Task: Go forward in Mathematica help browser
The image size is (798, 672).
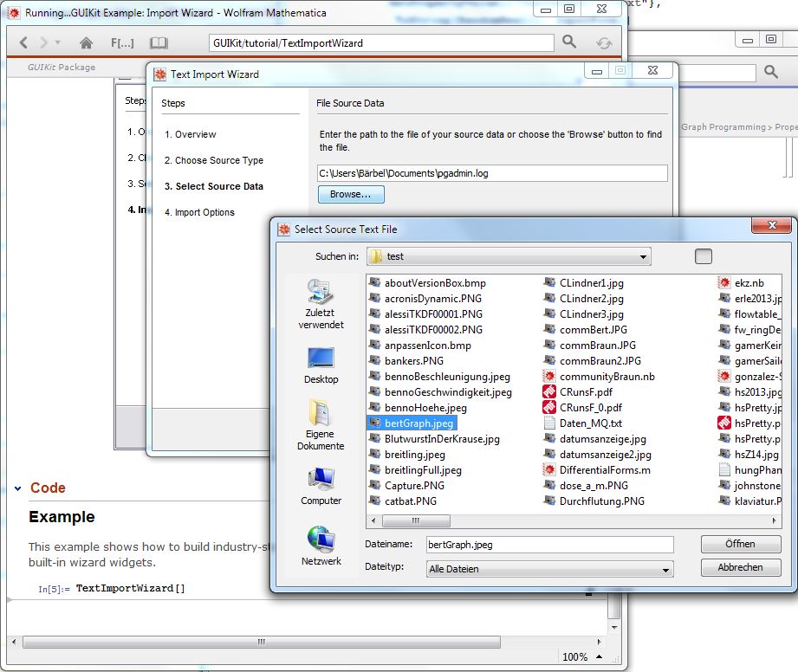Action: [x=44, y=42]
